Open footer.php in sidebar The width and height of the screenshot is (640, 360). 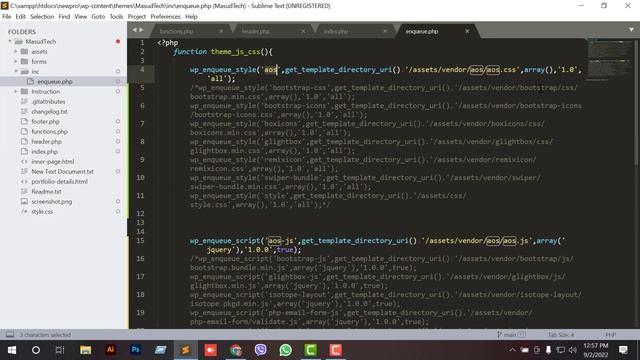click(x=45, y=122)
